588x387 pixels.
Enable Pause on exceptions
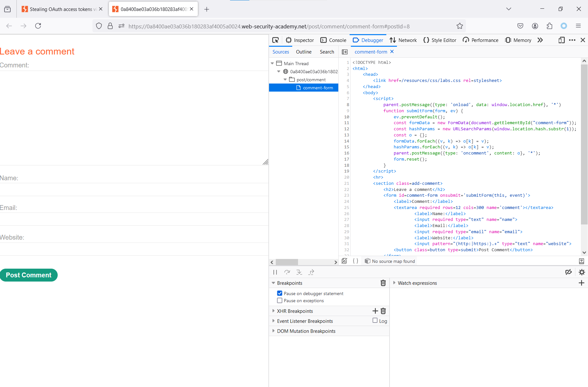[280, 300]
